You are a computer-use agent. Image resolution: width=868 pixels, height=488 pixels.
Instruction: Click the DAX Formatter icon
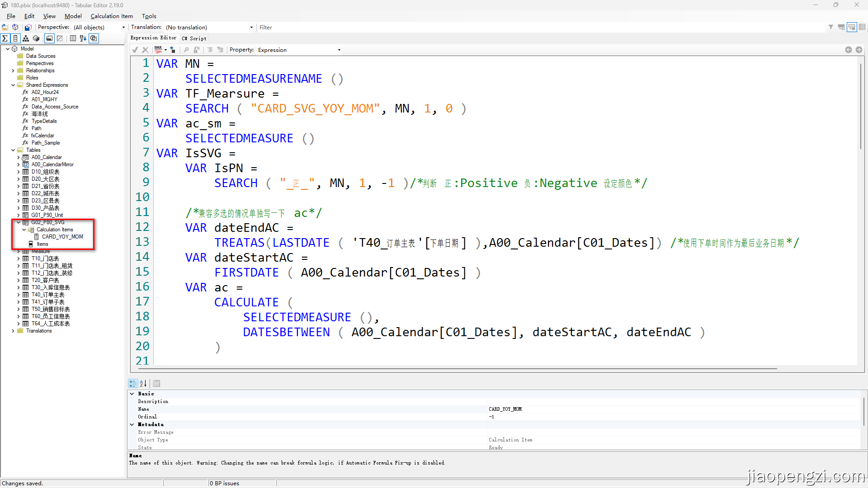158,50
